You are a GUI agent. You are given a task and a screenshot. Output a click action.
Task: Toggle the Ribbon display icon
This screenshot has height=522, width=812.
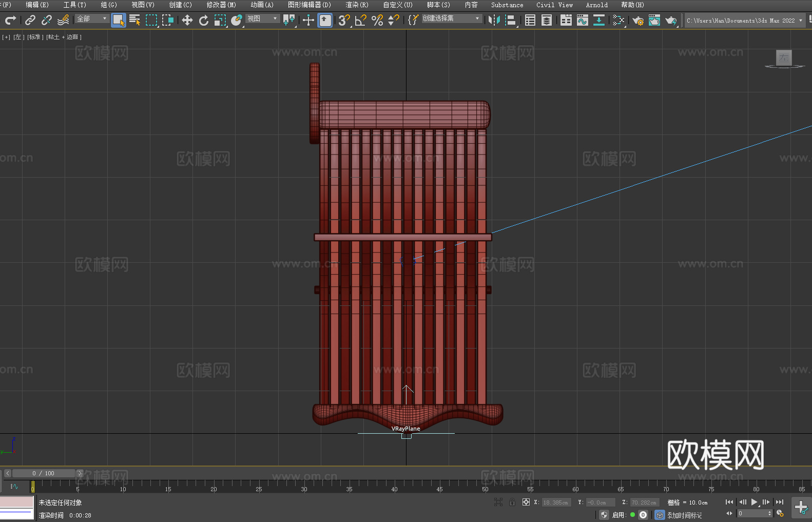(x=566, y=20)
